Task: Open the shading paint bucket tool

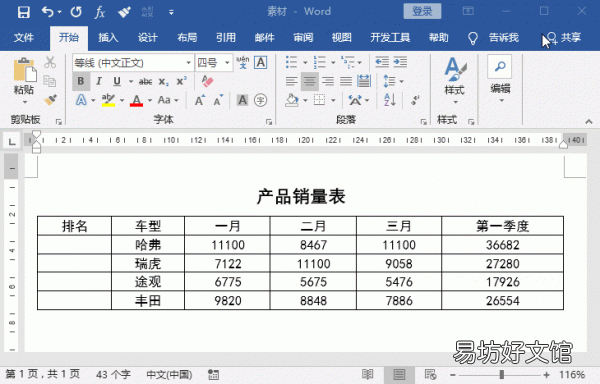Action: point(292,100)
